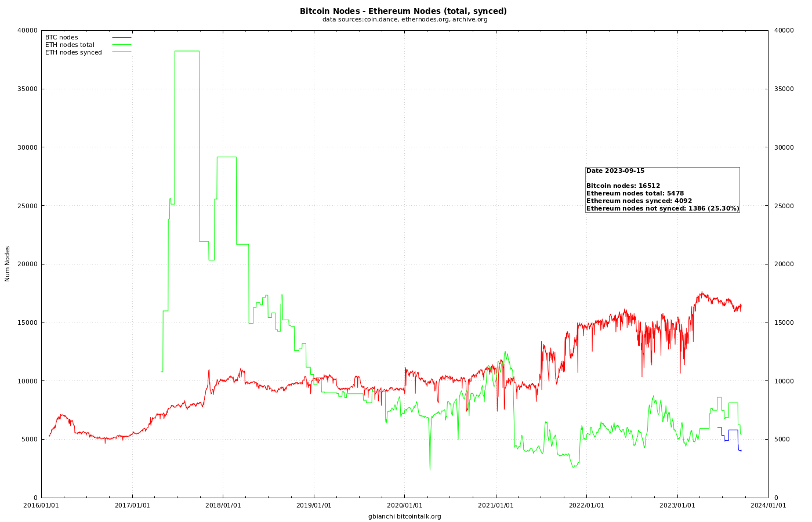The image size is (812, 522).
Task: Click 'Ethereum nodes total: 5478' line
Action: (x=635, y=193)
